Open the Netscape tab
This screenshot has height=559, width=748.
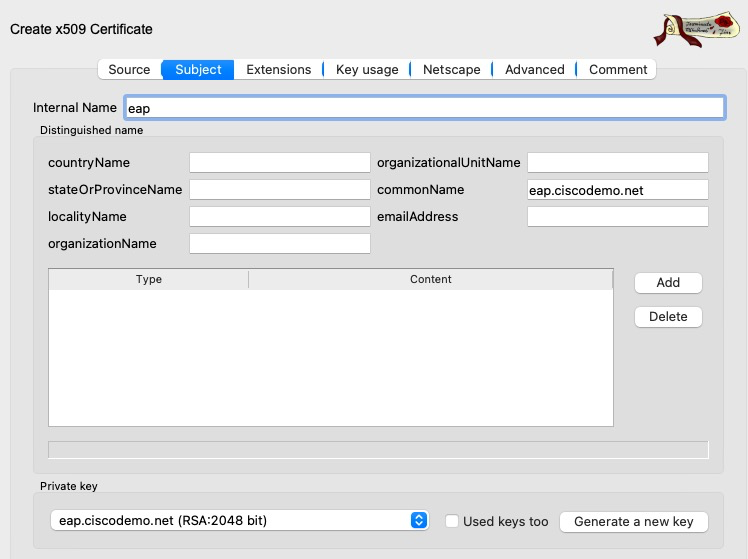[x=451, y=70]
